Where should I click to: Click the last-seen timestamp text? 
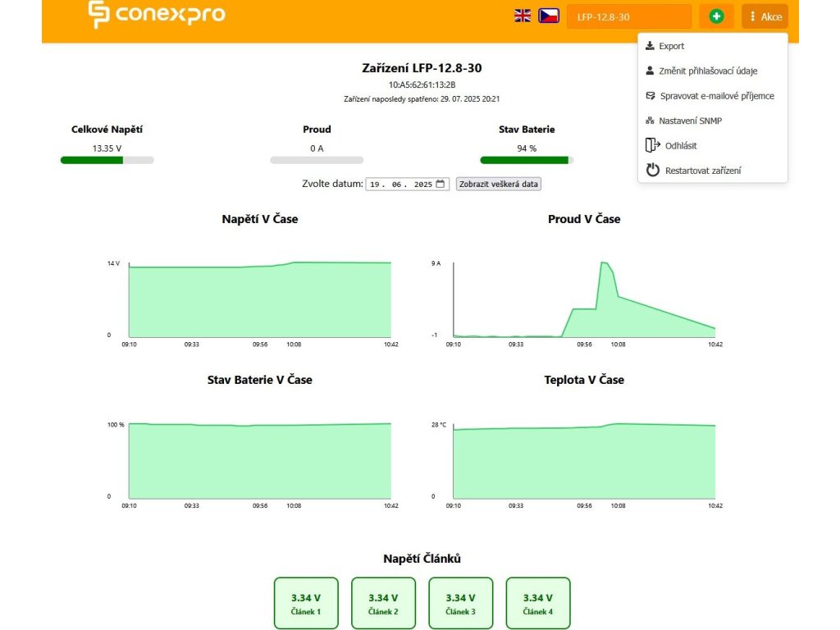point(422,99)
